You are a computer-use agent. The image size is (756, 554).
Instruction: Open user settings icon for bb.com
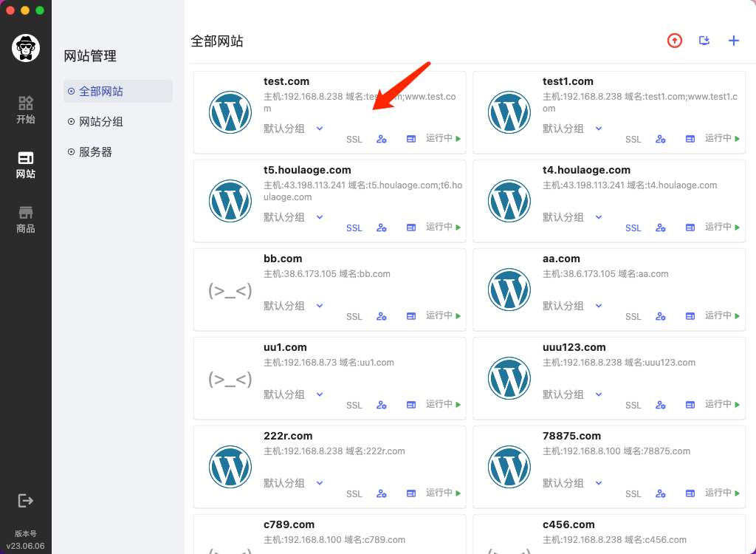coord(382,317)
